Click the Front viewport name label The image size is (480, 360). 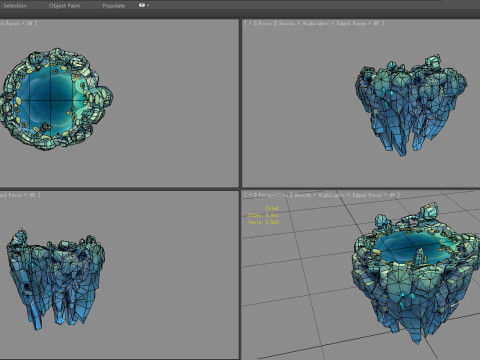tap(265, 23)
